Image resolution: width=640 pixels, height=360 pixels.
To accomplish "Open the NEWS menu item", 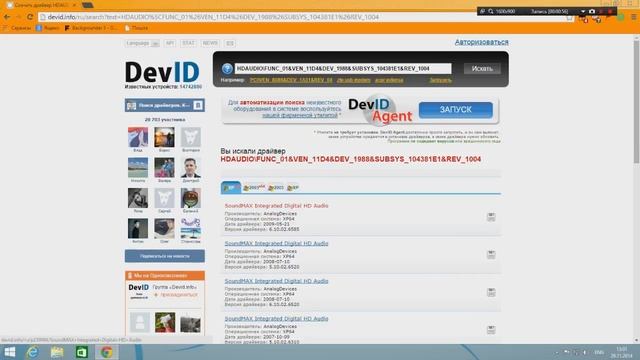I will 210,43.
